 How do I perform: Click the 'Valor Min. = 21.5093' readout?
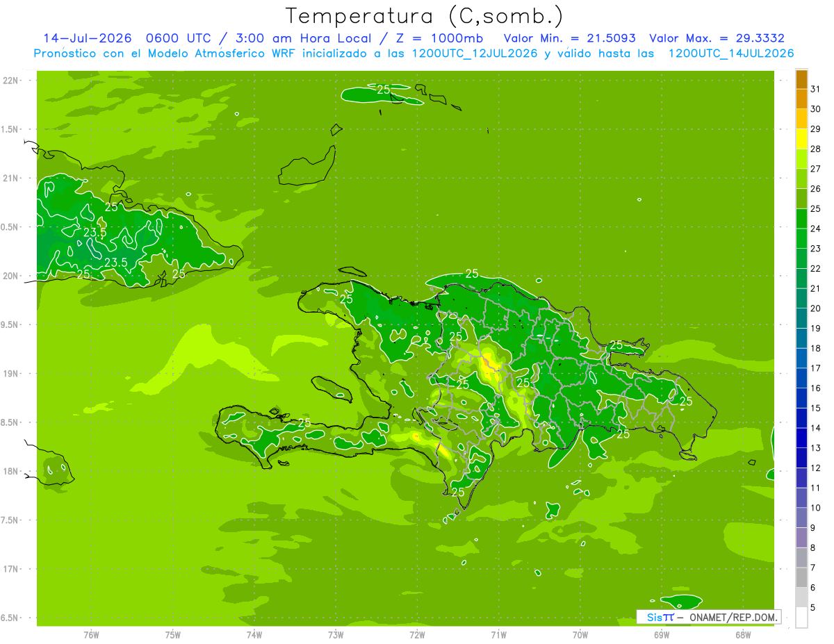pyautogui.click(x=569, y=38)
